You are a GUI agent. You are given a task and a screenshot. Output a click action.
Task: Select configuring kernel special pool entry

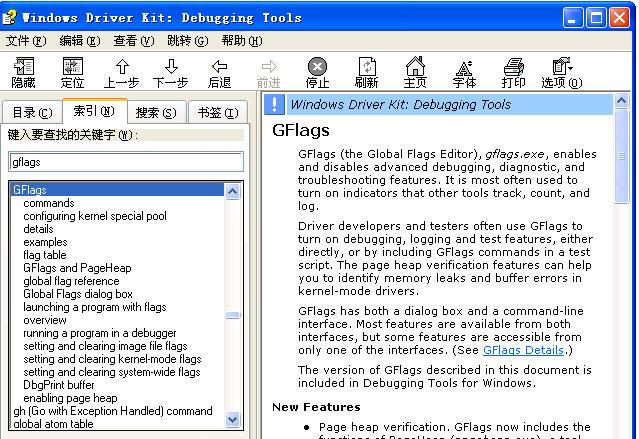click(x=95, y=216)
